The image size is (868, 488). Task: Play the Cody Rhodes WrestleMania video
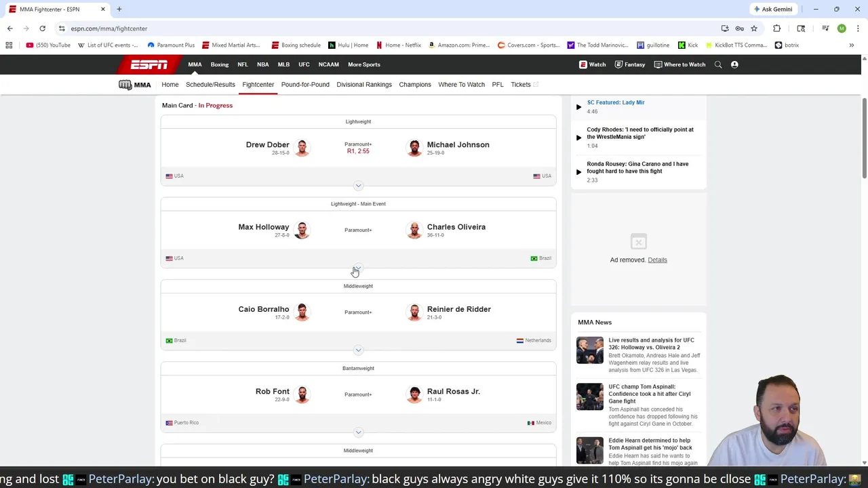click(x=578, y=138)
